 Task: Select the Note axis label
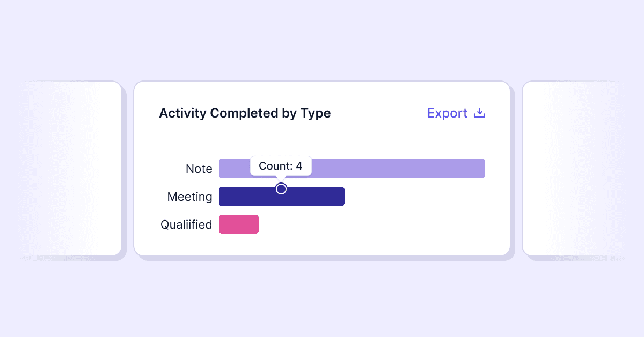(x=199, y=169)
